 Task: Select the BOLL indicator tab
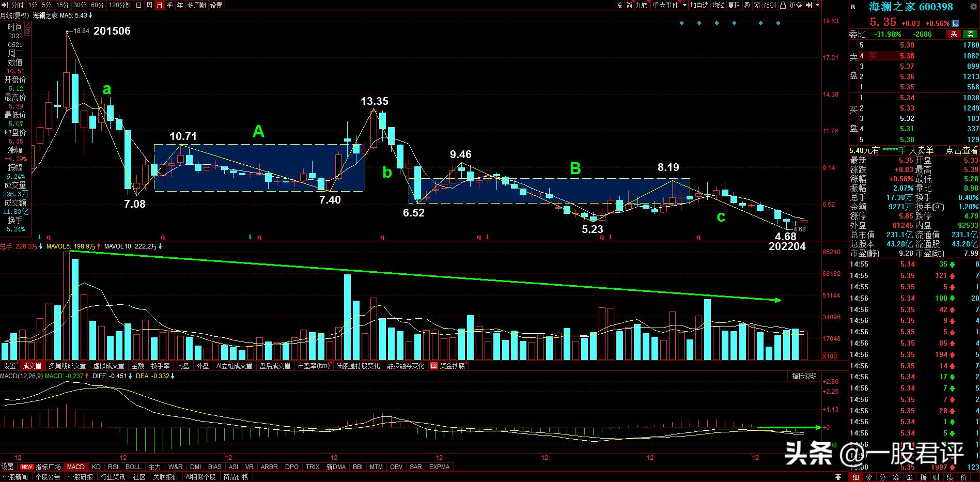(133, 467)
